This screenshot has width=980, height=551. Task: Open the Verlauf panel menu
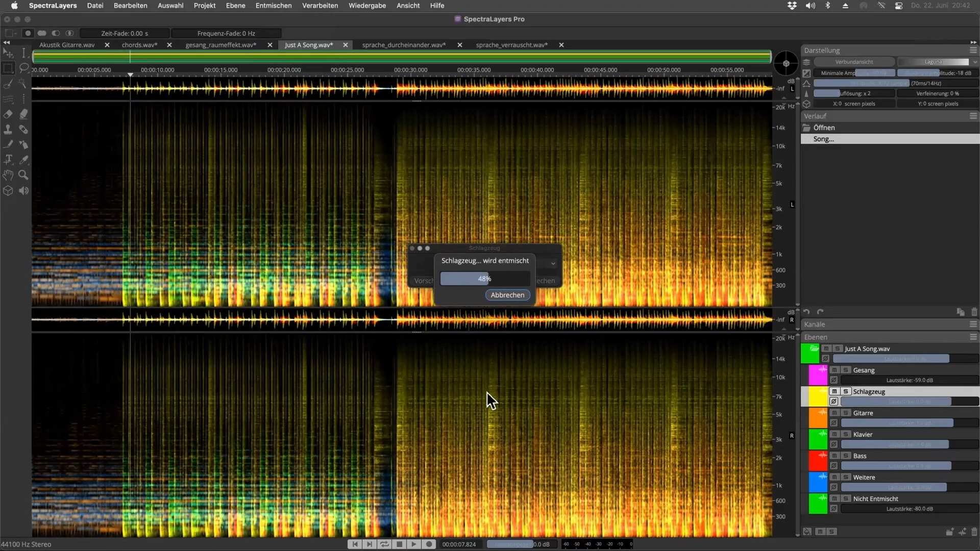point(973,116)
